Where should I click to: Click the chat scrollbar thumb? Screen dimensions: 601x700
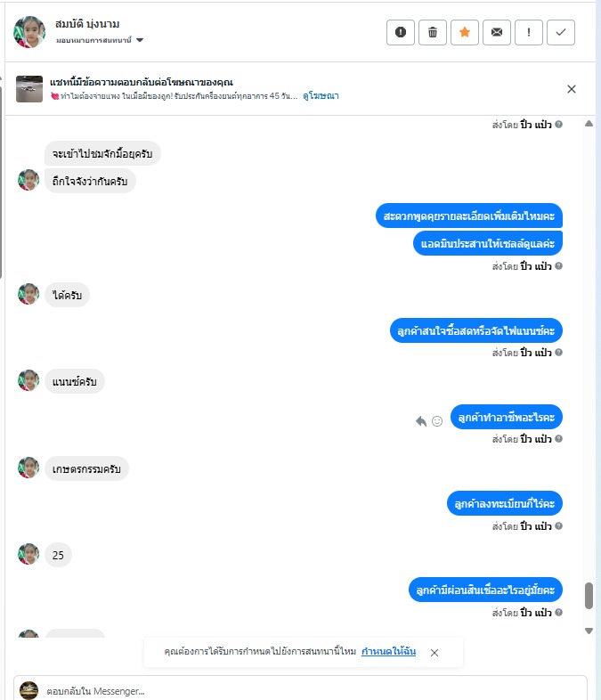click(589, 595)
